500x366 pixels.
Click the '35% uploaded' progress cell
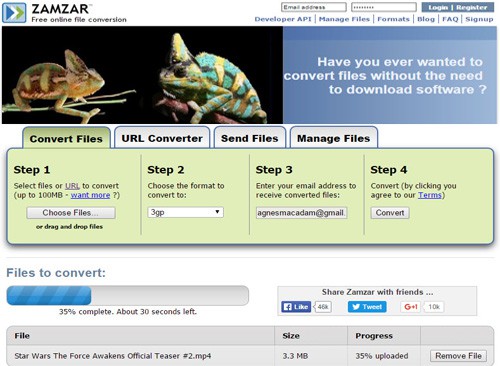(x=382, y=356)
